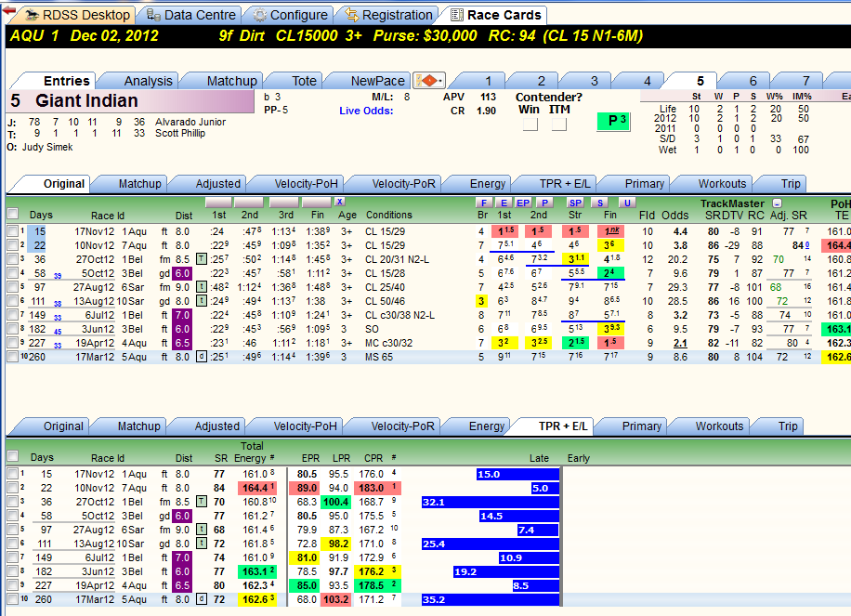Click the 32.1 late energy bar

[491, 502]
